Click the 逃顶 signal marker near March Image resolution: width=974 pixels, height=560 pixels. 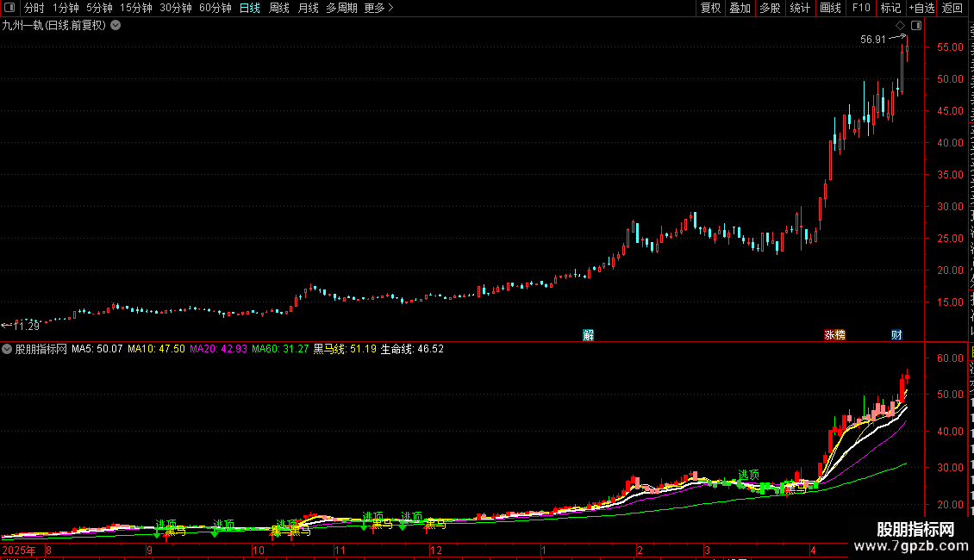pos(748,475)
